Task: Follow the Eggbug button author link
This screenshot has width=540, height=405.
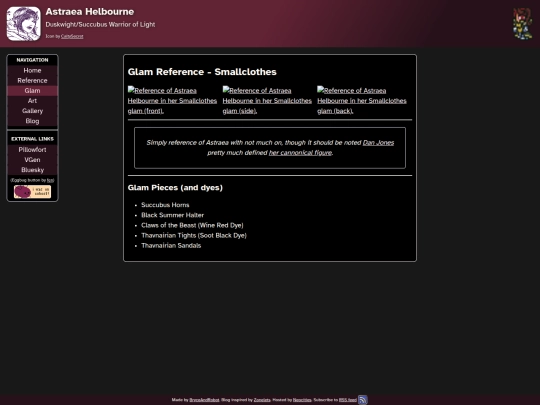Action: (x=50, y=180)
